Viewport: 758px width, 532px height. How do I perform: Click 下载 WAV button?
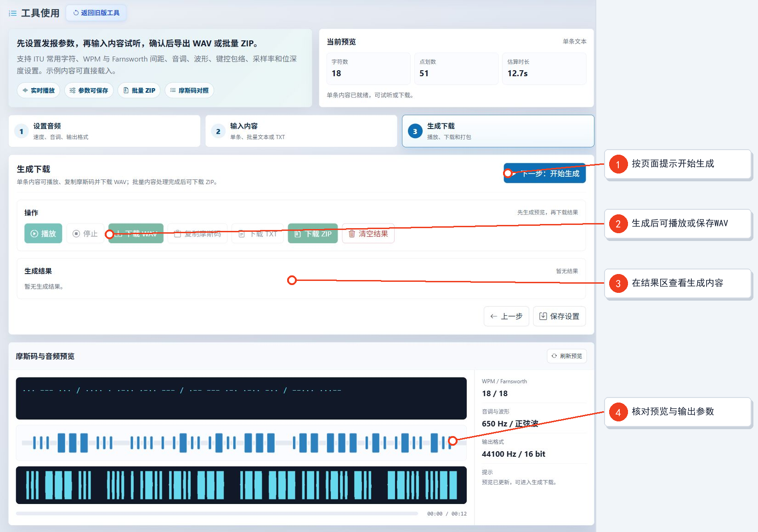136,234
